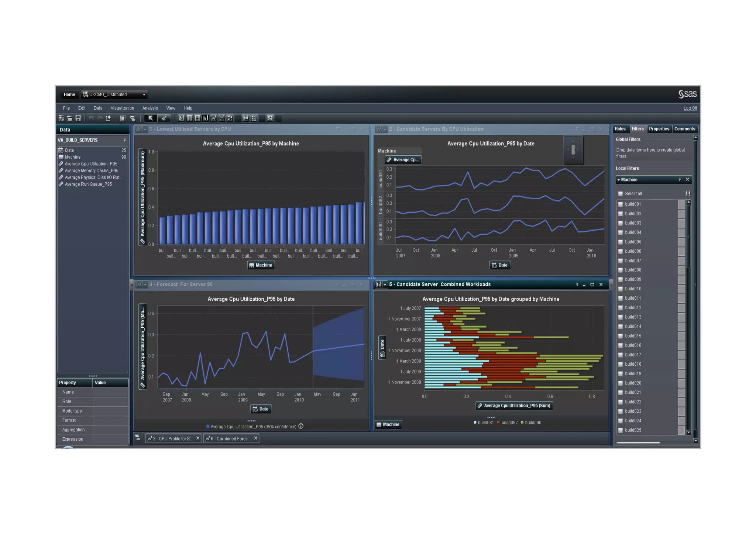The image size is (756, 534).
Task: Select the scatter plot visualization icon
Action: [222, 118]
